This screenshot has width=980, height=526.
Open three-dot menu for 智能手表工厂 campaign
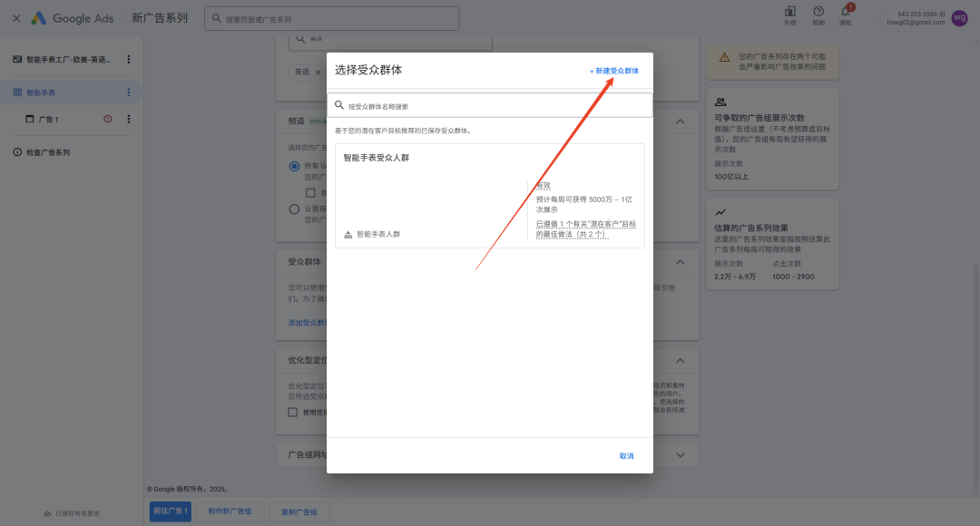[x=128, y=60]
